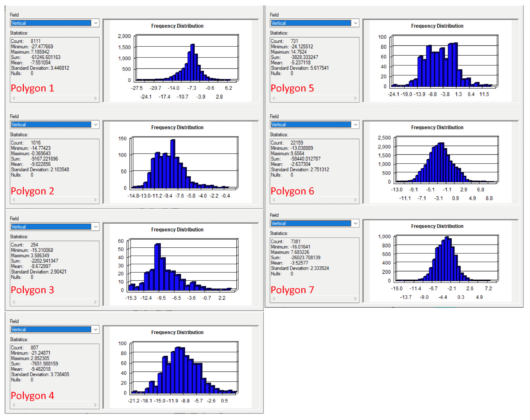Open Field dropdown arrow for Polygon 6
This screenshot has height=420, width=530.
coord(355,125)
